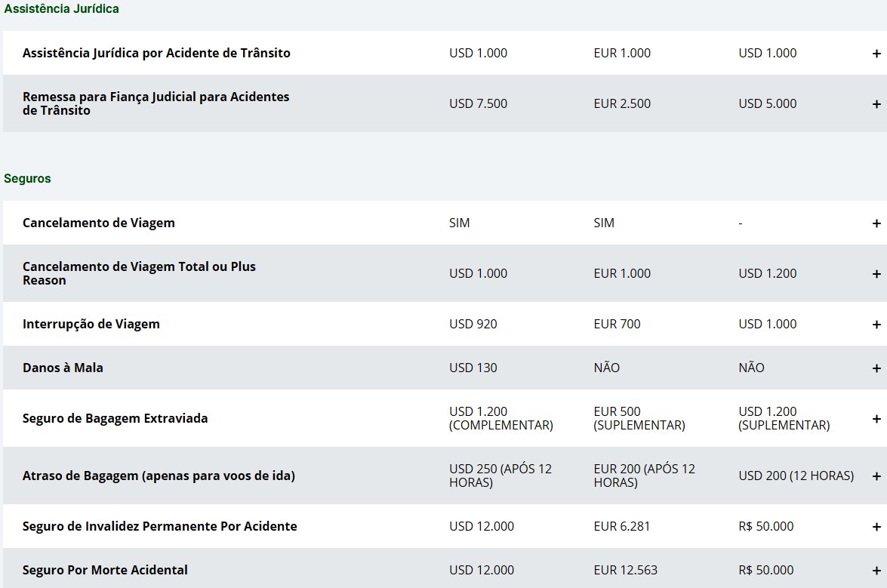The height and width of the screenshot is (588, 887).
Task: Click the Danos à Mala label
Action: coord(63,368)
